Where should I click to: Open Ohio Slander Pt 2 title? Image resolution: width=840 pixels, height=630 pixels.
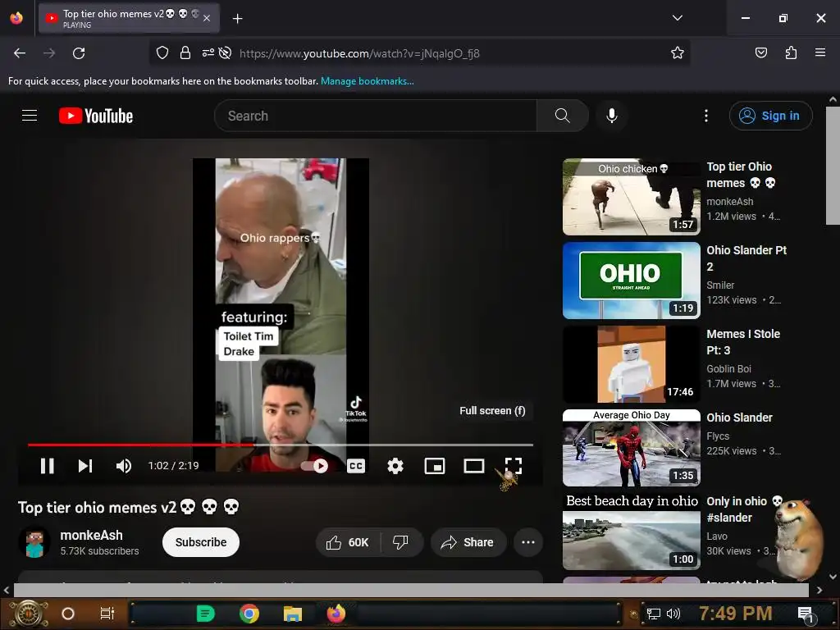[x=746, y=258]
